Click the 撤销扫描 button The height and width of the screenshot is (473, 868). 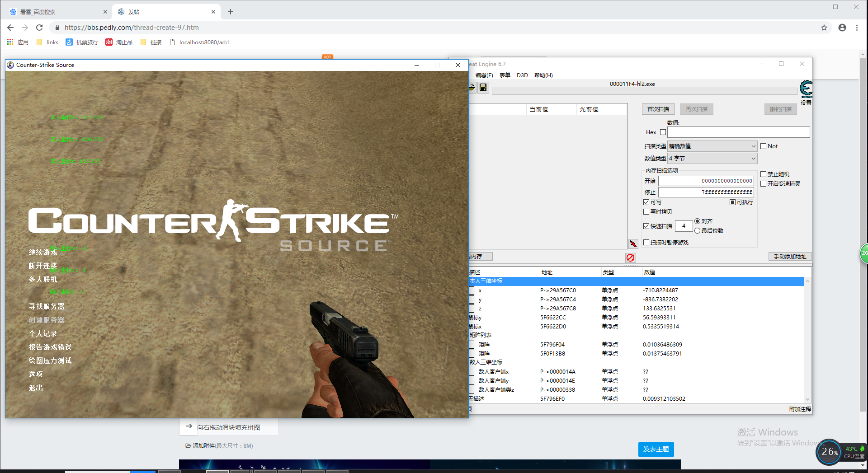point(780,109)
